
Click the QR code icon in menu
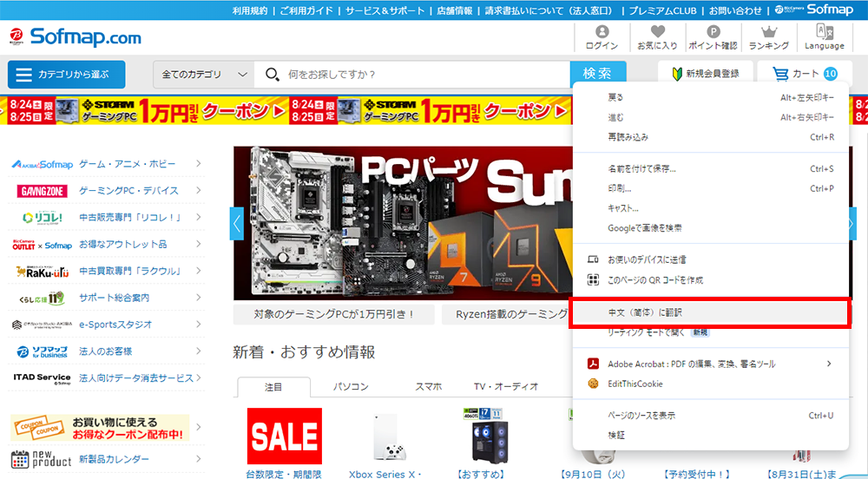[x=593, y=280]
